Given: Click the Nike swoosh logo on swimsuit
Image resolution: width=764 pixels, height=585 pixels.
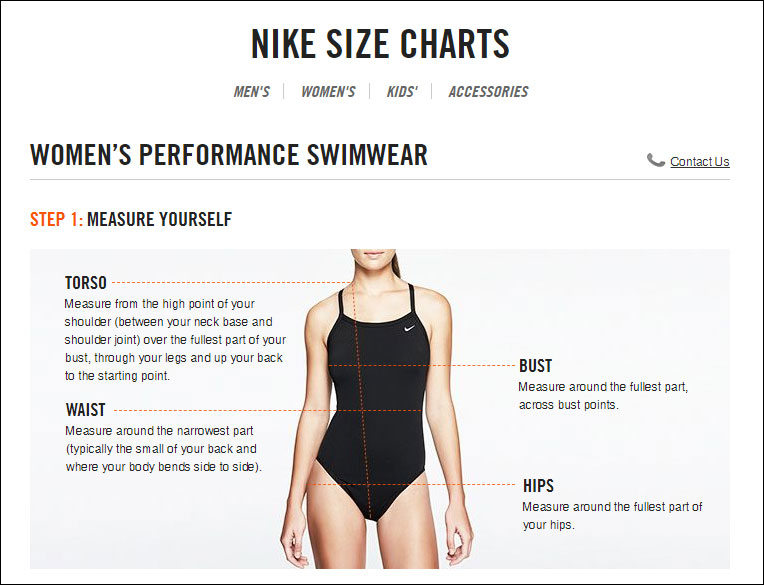Looking at the screenshot, I should click(x=409, y=328).
